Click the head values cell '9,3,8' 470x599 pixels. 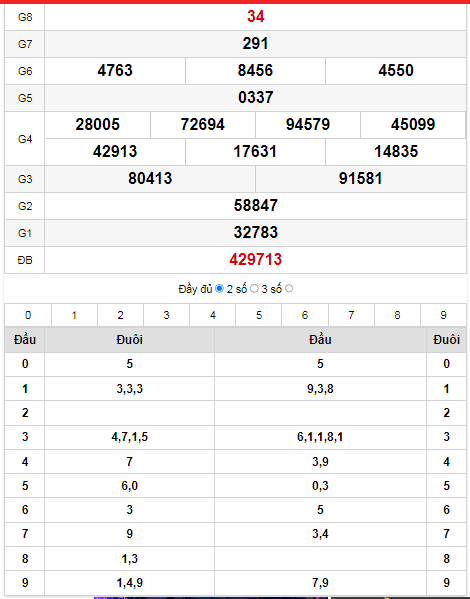320,389
